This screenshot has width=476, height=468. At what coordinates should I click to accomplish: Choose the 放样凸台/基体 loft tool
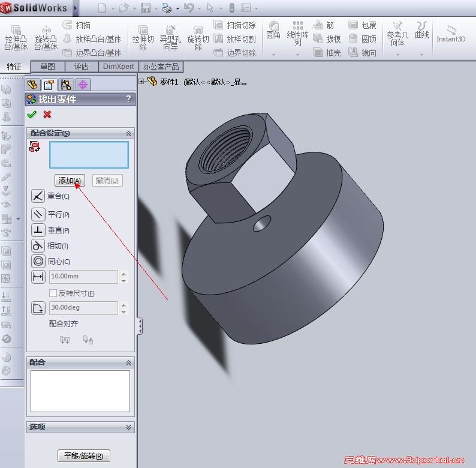[x=92, y=39]
